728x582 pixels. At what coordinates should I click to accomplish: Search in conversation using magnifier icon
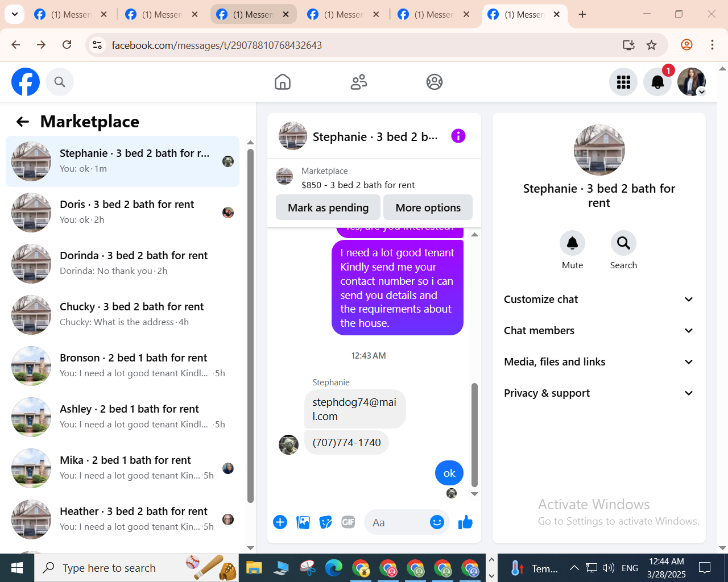click(623, 243)
